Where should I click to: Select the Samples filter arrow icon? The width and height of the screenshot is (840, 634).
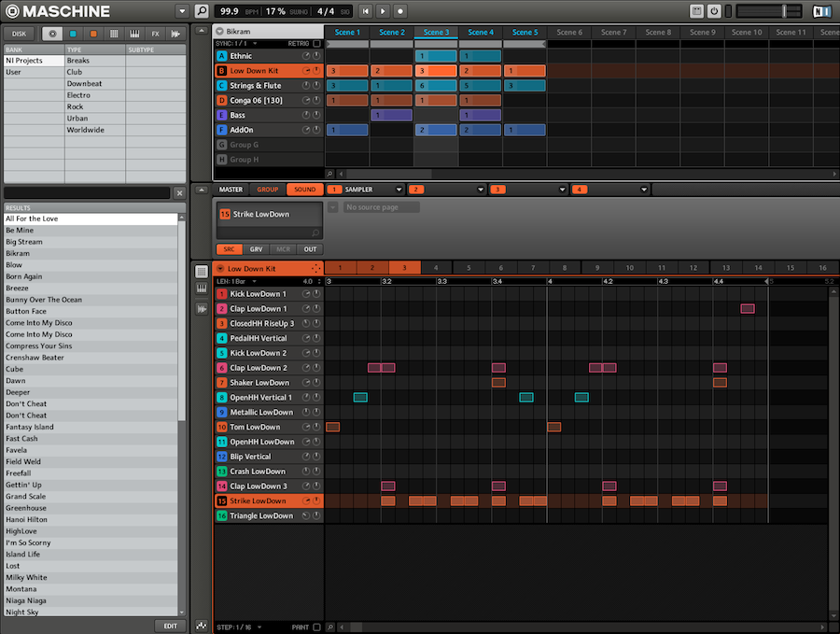[x=175, y=34]
